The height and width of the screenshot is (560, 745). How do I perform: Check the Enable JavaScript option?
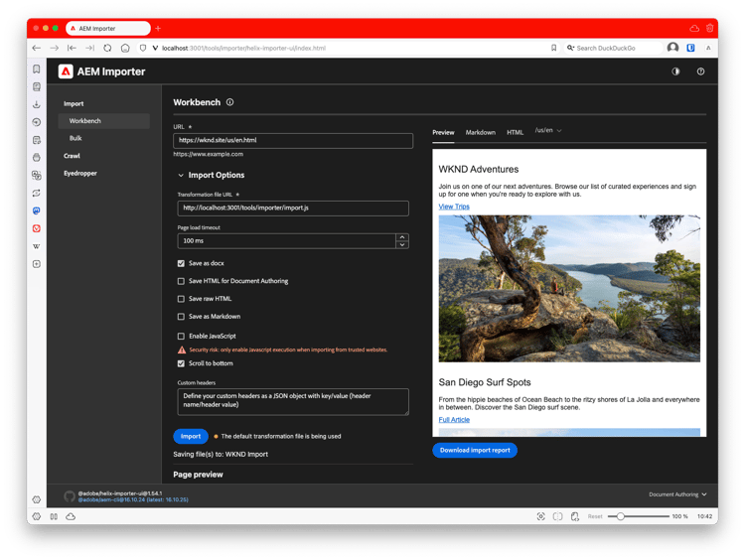tap(181, 337)
